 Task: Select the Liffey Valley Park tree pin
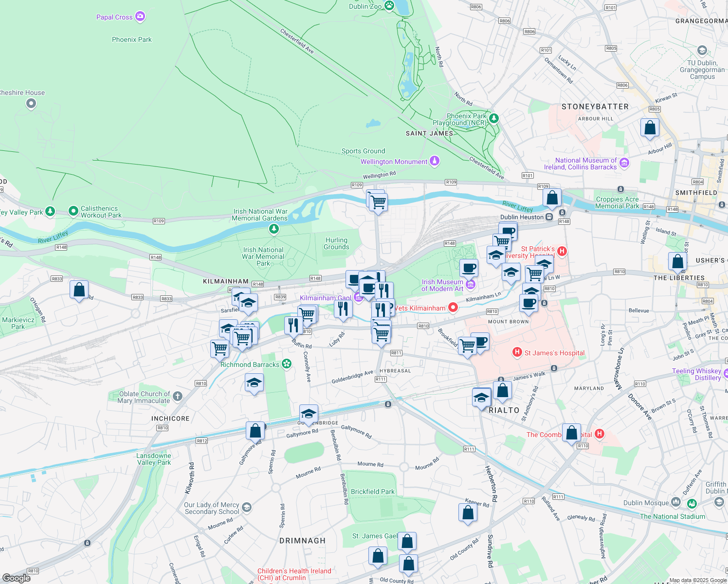(x=50, y=211)
